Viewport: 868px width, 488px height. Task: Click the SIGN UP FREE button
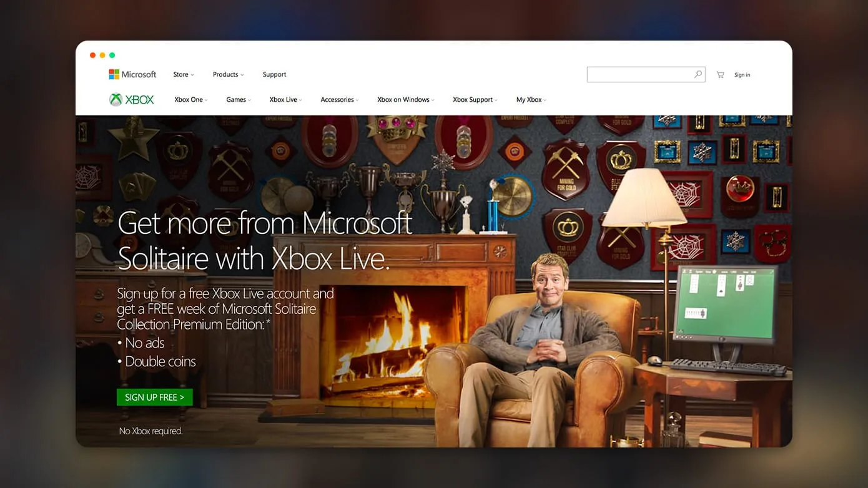(154, 397)
